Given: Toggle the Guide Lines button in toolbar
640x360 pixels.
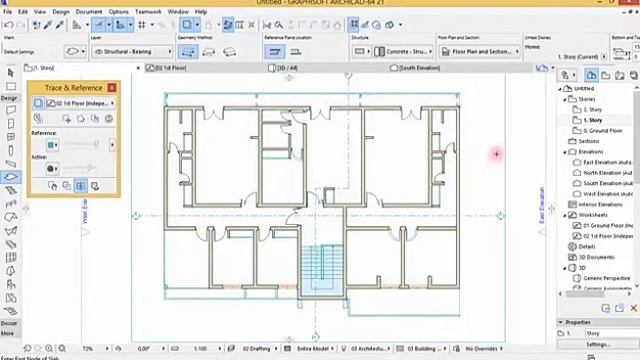Looking at the screenshot, I should (99, 25).
